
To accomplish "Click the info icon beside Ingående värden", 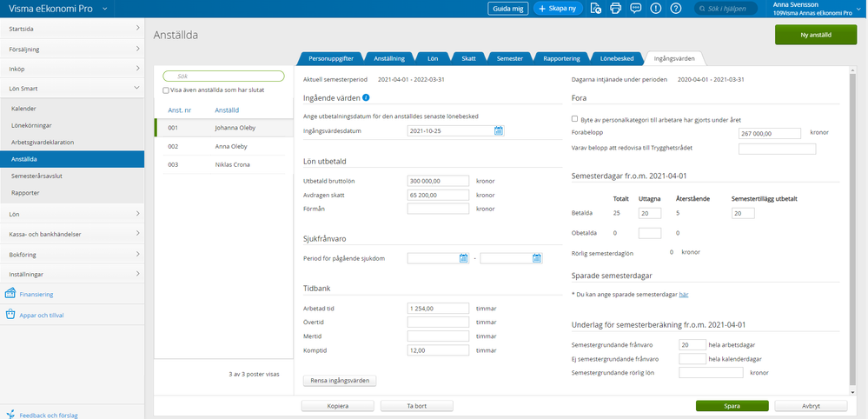I will click(x=366, y=97).
